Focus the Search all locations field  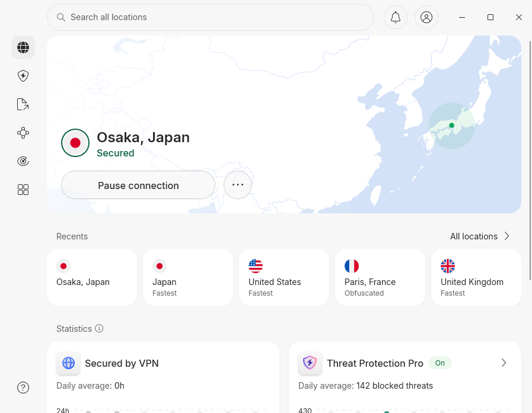(211, 17)
